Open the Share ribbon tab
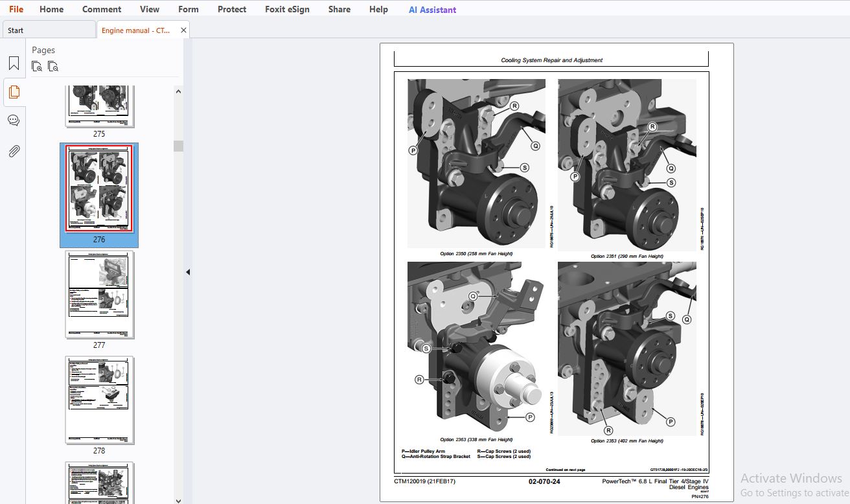Screen dimensions: 850x504 pyautogui.click(x=339, y=9)
